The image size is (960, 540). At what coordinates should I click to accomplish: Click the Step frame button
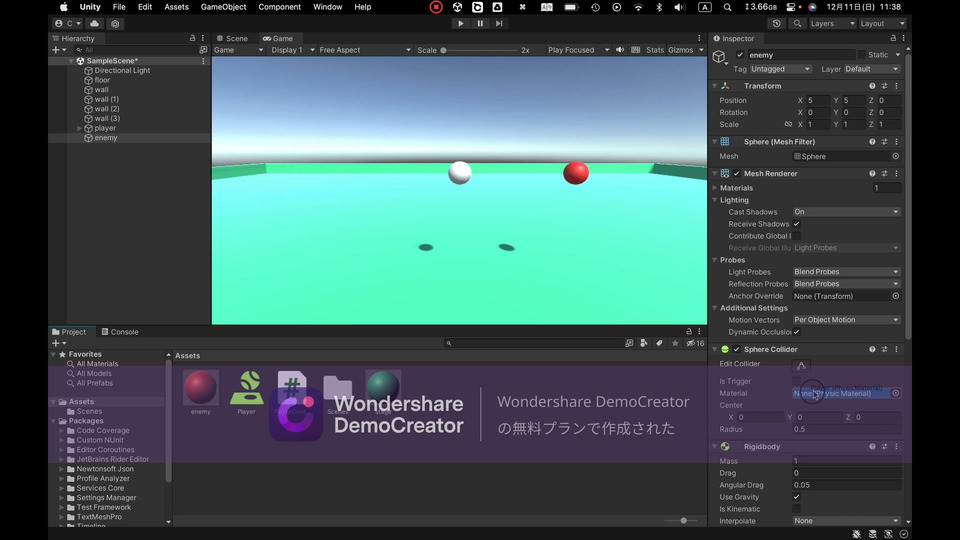499,23
